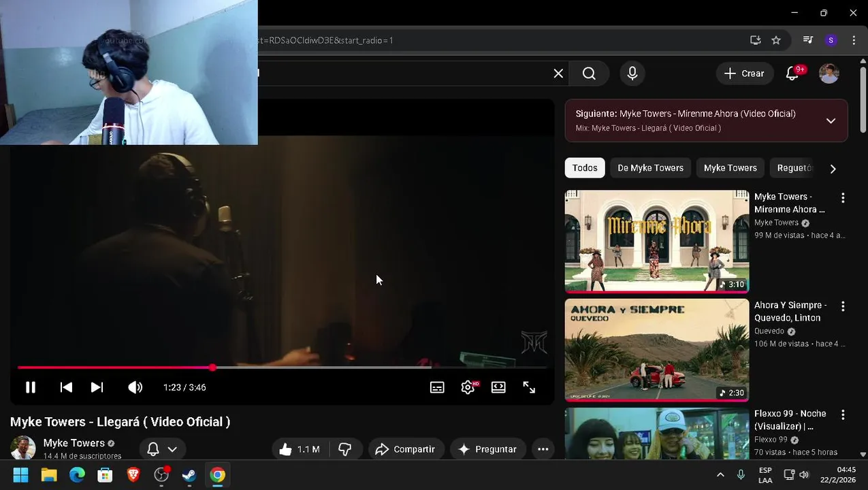Show more filter chips arrow
Screen dimensions: 868x490
[x=833, y=169]
